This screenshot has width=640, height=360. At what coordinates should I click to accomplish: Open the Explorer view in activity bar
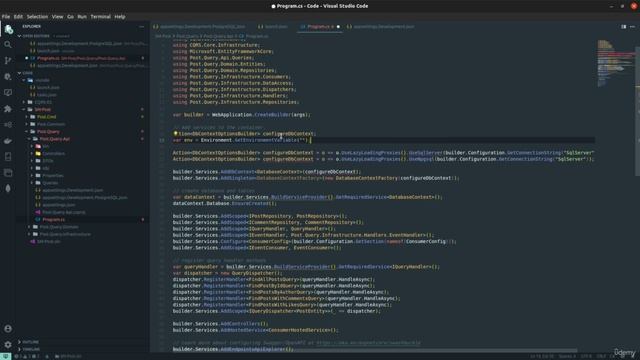point(8,29)
